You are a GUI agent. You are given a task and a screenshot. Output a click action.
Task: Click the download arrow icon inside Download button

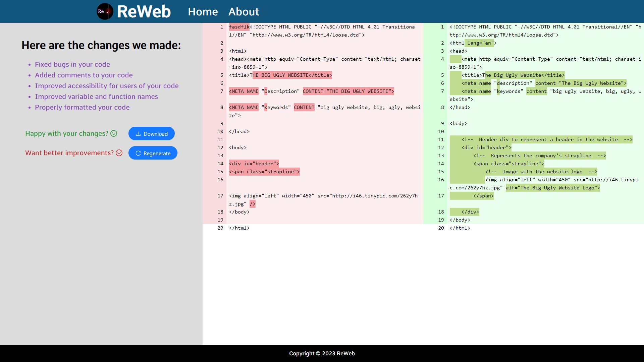tap(138, 134)
